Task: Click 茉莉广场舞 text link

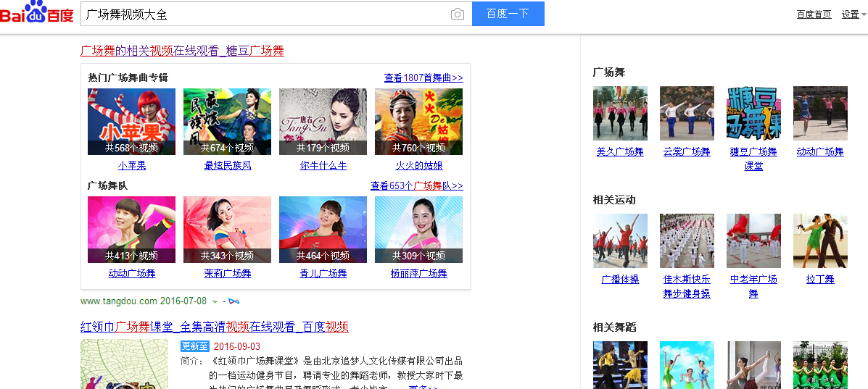Action: coord(228,273)
